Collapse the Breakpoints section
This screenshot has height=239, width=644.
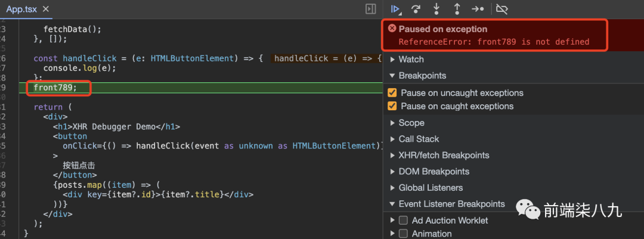click(422, 76)
